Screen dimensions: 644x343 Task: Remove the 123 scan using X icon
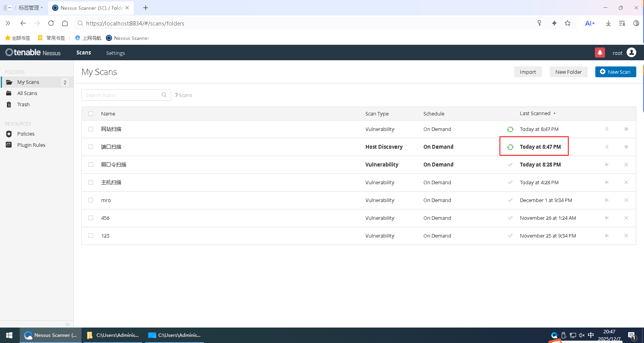[626, 236]
